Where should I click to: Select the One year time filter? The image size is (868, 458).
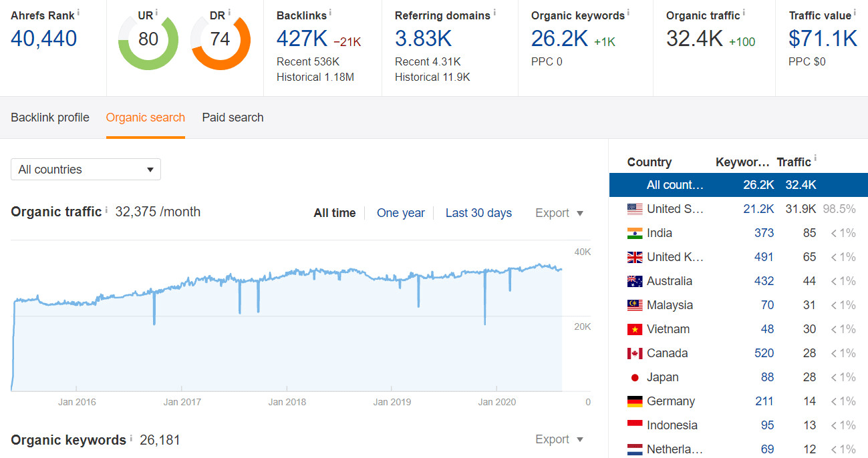(x=401, y=212)
